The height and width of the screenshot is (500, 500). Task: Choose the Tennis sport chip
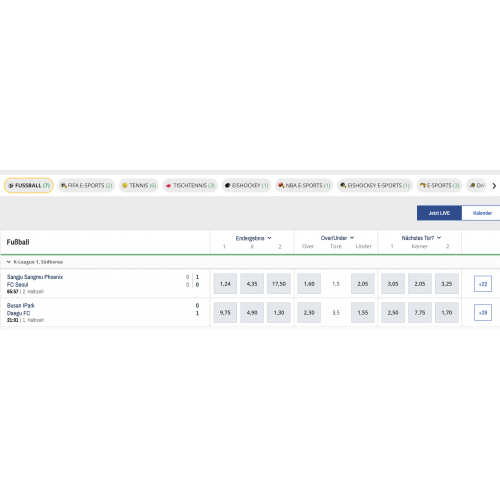point(139,185)
